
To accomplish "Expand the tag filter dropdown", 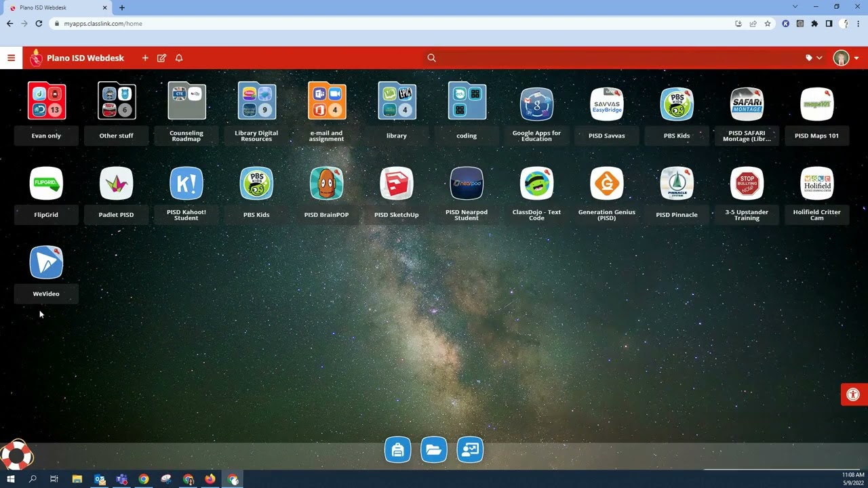I will (x=814, y=58).
